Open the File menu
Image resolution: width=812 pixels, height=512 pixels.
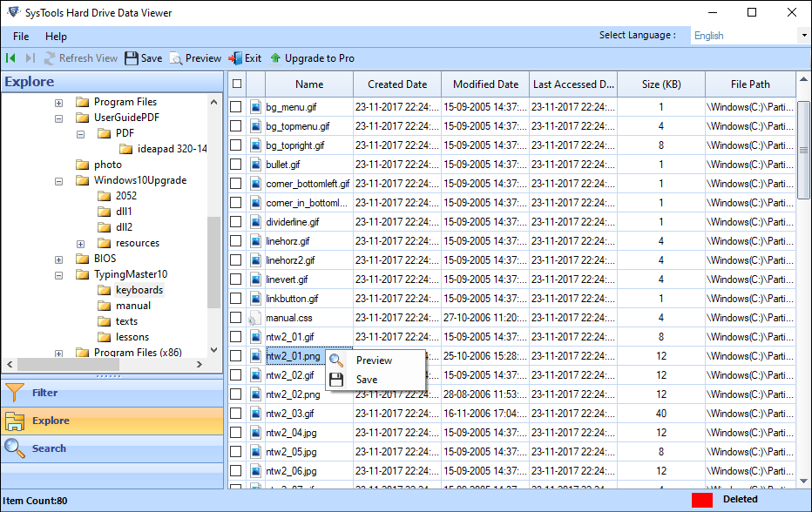pyautogui.click(x=21, y=37)
